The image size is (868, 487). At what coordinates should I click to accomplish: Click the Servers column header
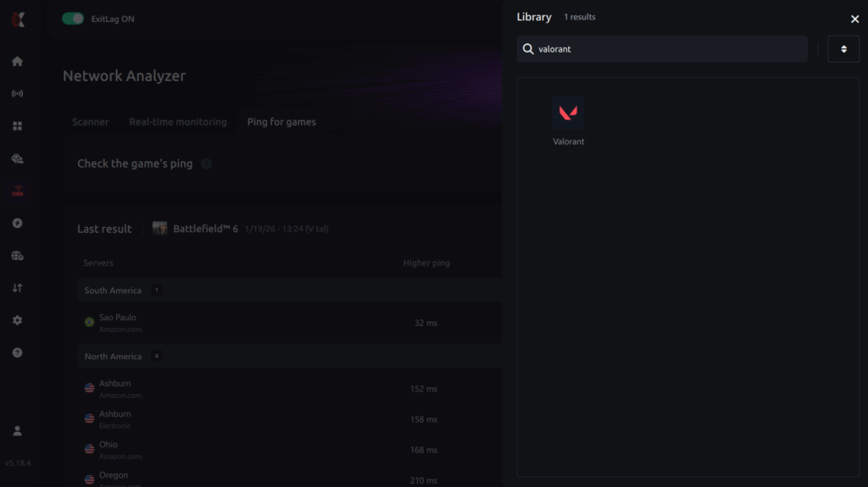(x=98, y=263)
